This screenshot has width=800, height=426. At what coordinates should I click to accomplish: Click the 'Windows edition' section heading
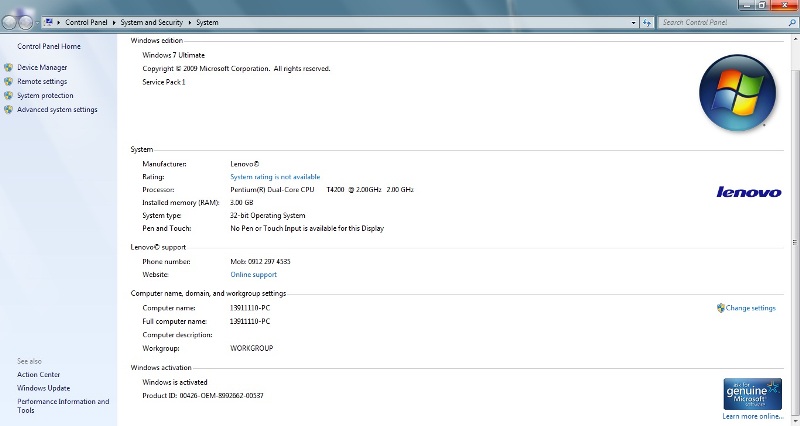tap(157, 41)
